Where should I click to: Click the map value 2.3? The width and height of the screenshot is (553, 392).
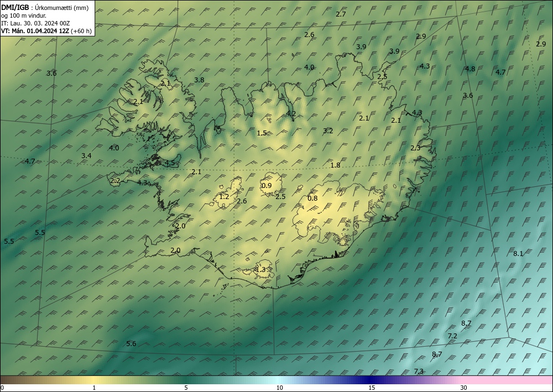[415, 148]
